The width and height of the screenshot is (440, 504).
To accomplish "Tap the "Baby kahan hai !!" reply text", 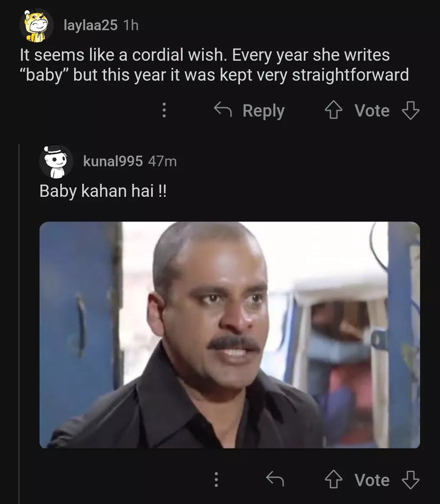I will point(103,191).
